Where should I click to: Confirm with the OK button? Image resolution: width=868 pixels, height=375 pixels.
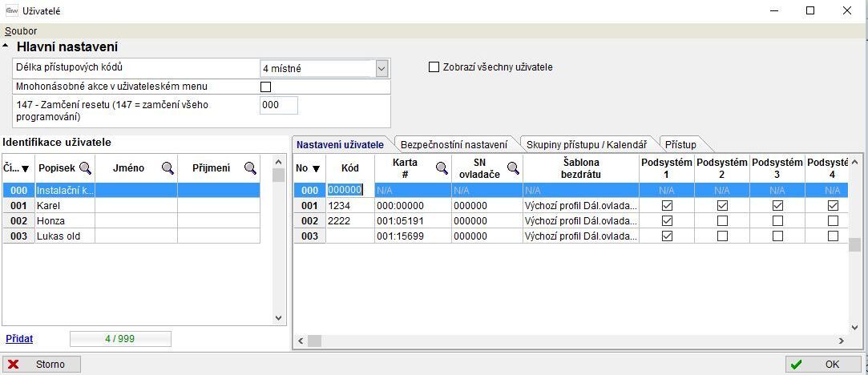823,365
